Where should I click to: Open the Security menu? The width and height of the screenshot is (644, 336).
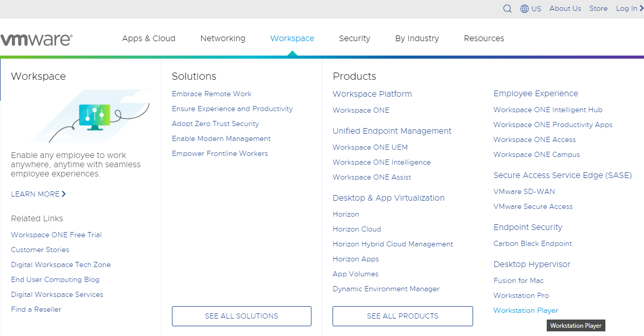pyautogui.click(x=355, y=39)
